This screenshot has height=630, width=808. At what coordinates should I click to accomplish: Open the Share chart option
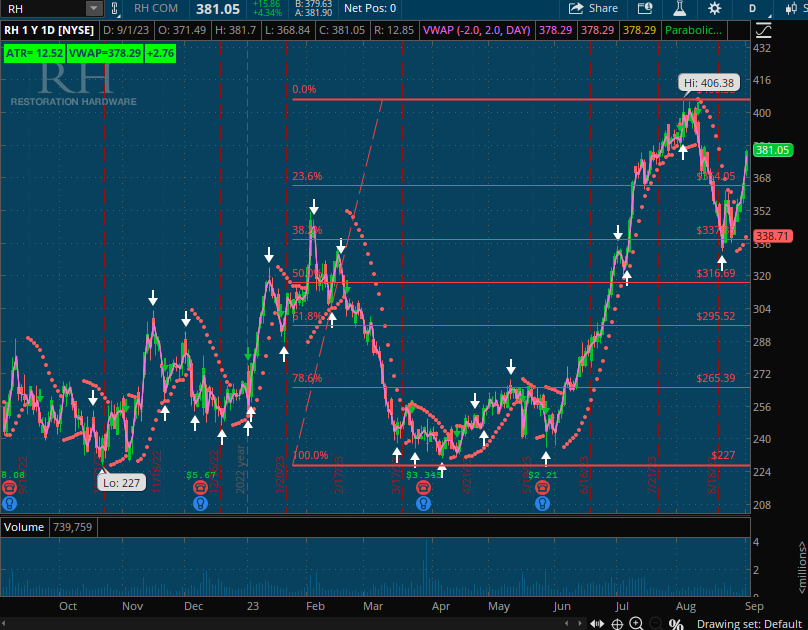[593, 8]
